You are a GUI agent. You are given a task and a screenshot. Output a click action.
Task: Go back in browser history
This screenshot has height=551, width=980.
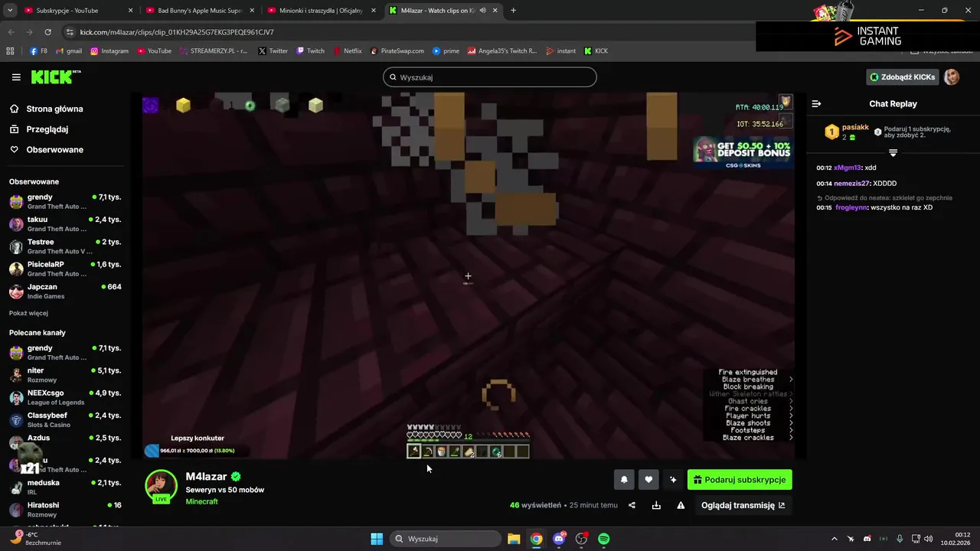(11, 32)
